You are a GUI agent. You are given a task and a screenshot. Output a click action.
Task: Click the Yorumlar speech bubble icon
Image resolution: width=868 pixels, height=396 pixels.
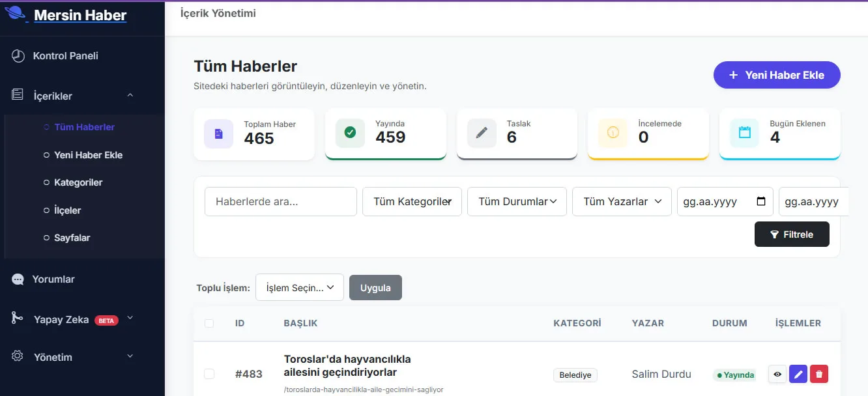click(18, 279)
